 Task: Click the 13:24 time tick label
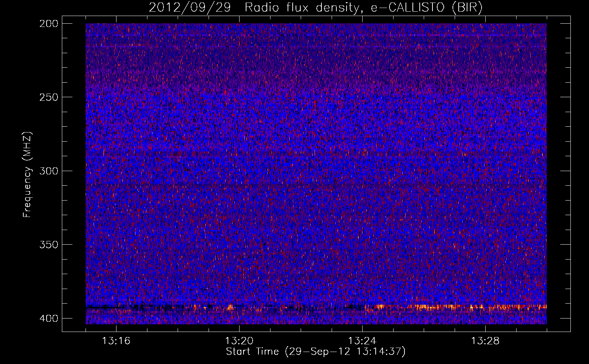click(362, 341)
